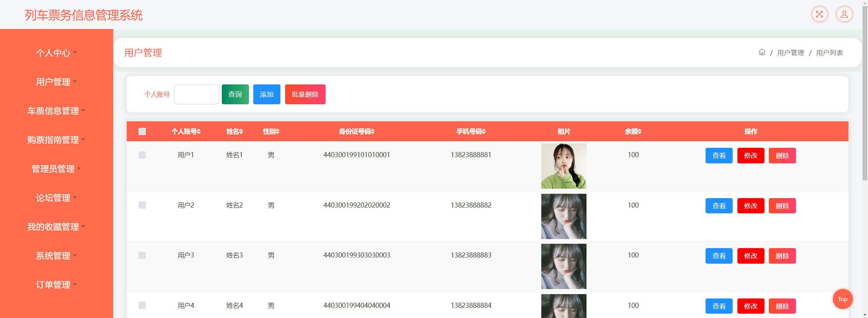Expand 我的收藏管理 sidebar menu
This screenshot has width=868, height=318.
pyautogui.click(x=56, y=227)
